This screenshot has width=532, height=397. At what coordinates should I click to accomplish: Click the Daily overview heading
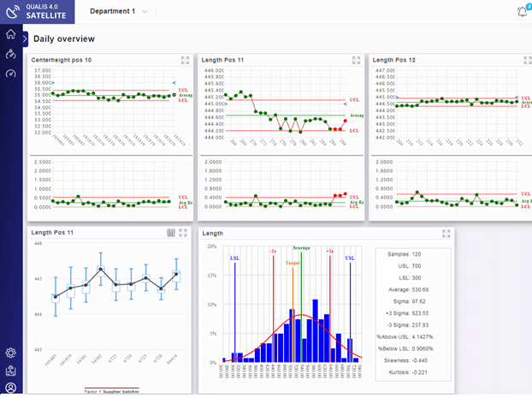tap(64, 39)
